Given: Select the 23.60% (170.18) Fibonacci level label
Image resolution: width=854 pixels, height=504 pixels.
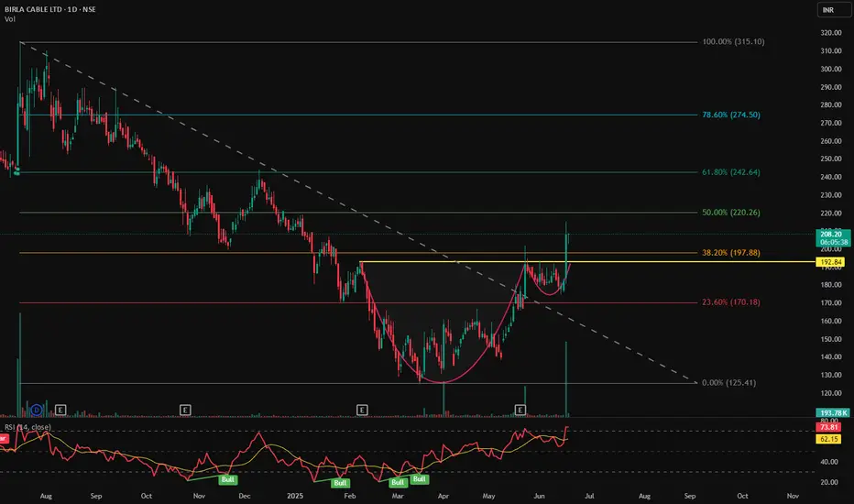Looking at the screenshot, I should (731, 301).
